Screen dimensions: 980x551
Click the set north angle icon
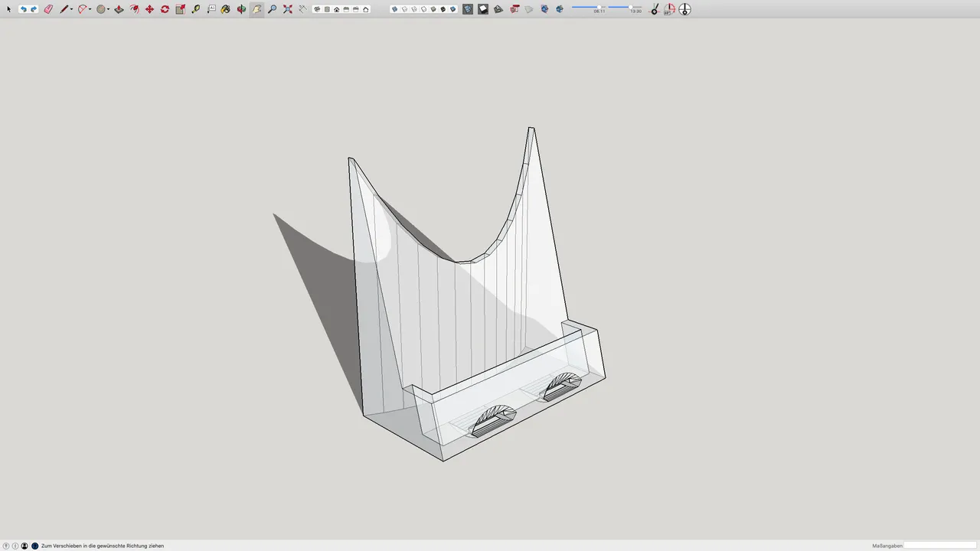pyautogui.click(x=670, y=9)
